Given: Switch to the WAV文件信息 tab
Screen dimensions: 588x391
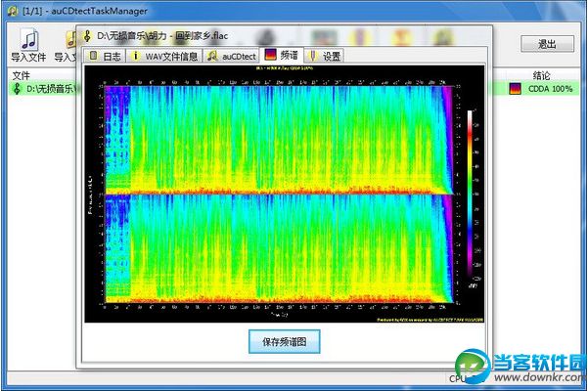Looking at the screenshot, I should tap(164, 57).
